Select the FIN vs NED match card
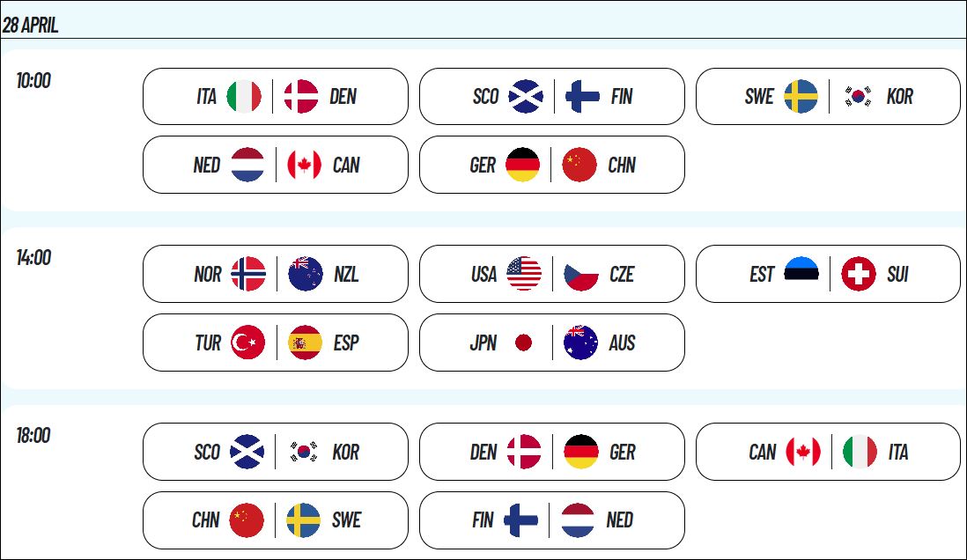The image size is (967, 560). coord(552,519)
